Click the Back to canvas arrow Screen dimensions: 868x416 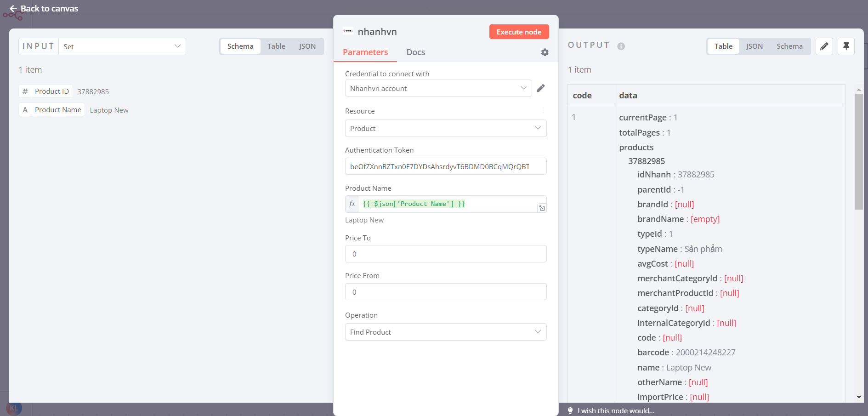point(13,9)
